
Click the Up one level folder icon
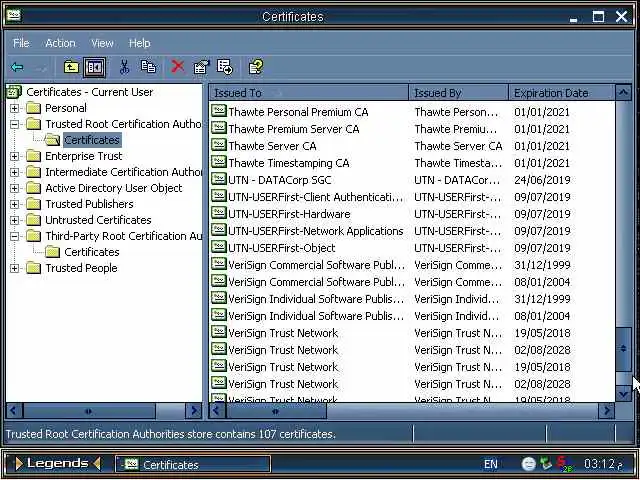pyautogui.click(x=71, y=67)
